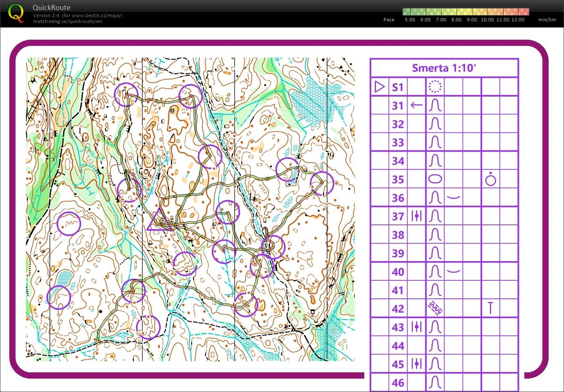The height and width of the screenshot is (392, 564).
Task: Click control code 46
Action: click(398, 382)
